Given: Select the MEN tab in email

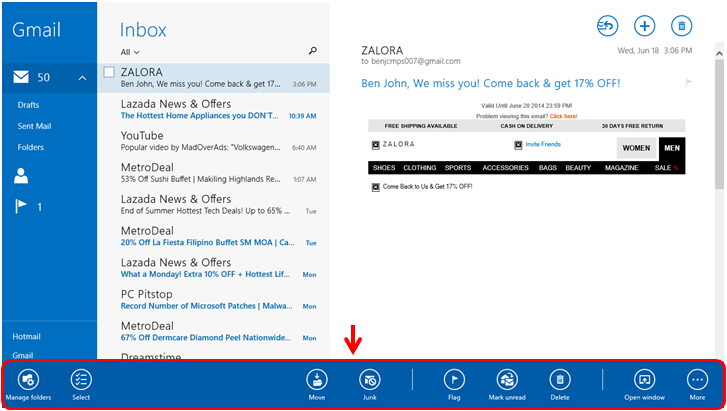Looking at the screenshot, I should tap(672, 148).
